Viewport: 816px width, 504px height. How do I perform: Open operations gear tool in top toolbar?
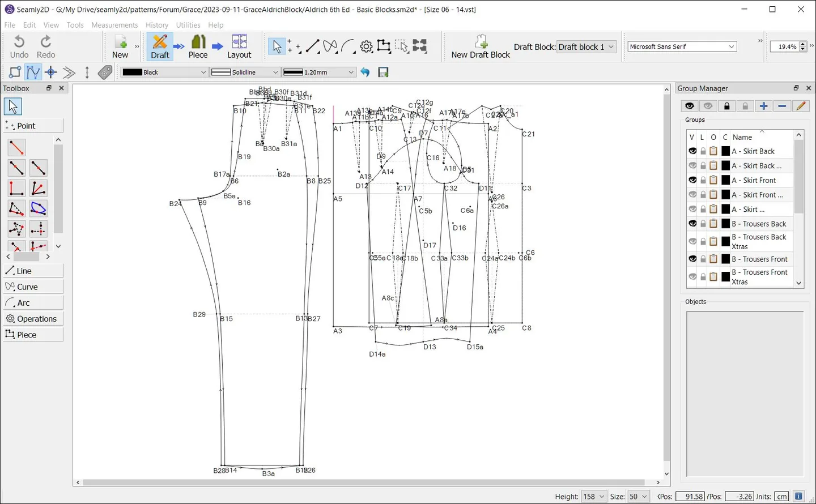[367, 46]
